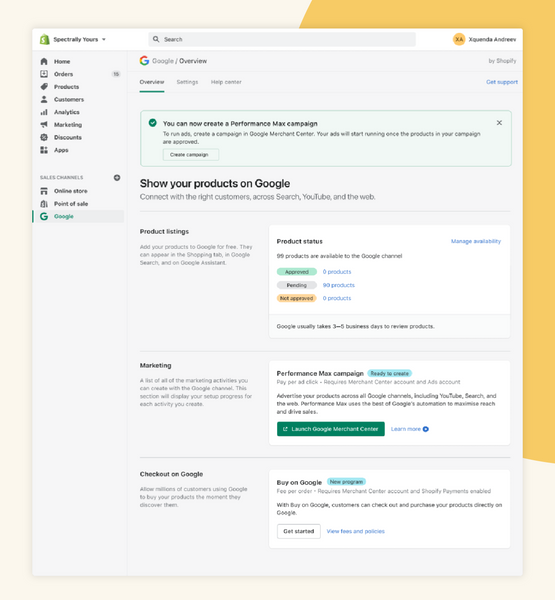Click the Create campaign button
This screenshot has height=600, width=555.
pos(191,155)
